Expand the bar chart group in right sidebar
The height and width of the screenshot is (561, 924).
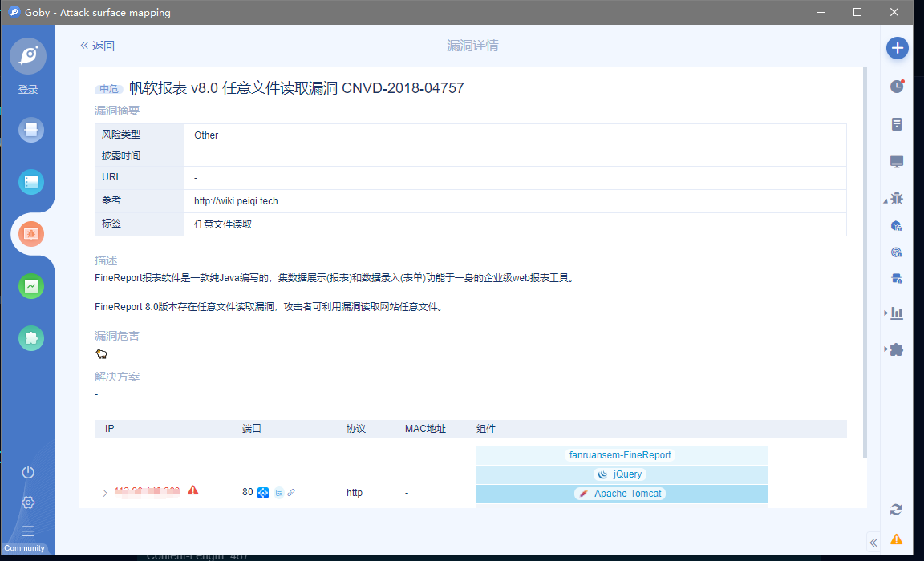tap(894, 313)
